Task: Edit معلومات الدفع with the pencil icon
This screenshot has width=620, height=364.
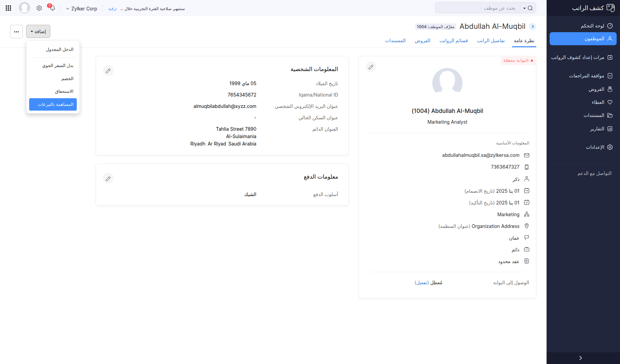Action: pyautogui.click(x=108, y=178)
